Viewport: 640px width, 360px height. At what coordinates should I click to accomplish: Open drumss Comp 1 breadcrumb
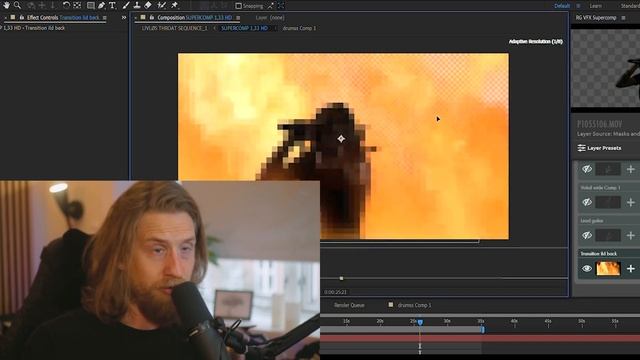point(299,28)
